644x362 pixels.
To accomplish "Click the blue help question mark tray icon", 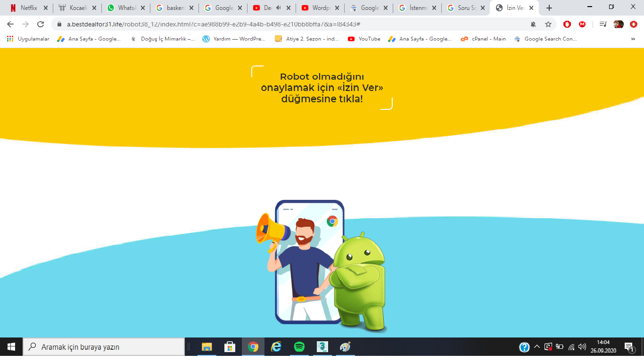I will 524,347.
